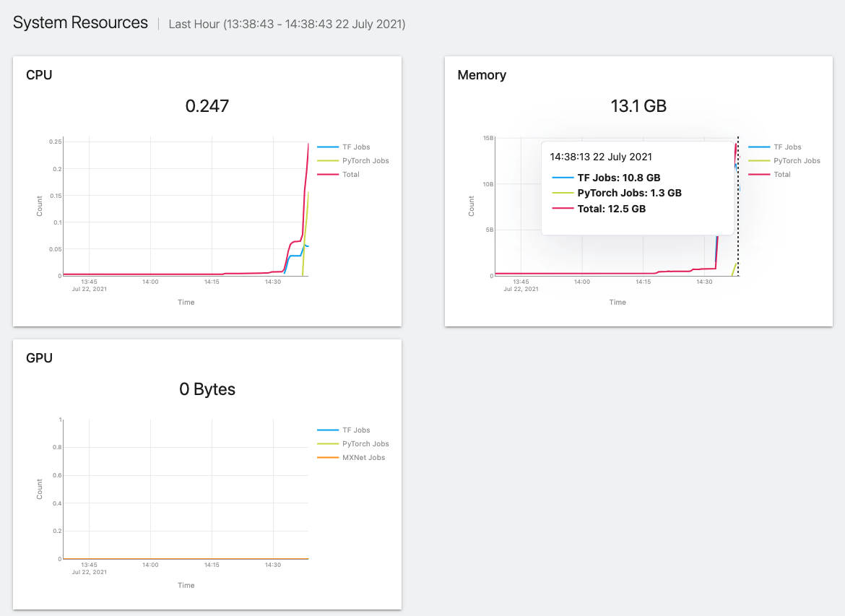This screenshot has width=845, height=616.
Task: Toggle Total series in CPU chart legend
Action: point(339,174)
